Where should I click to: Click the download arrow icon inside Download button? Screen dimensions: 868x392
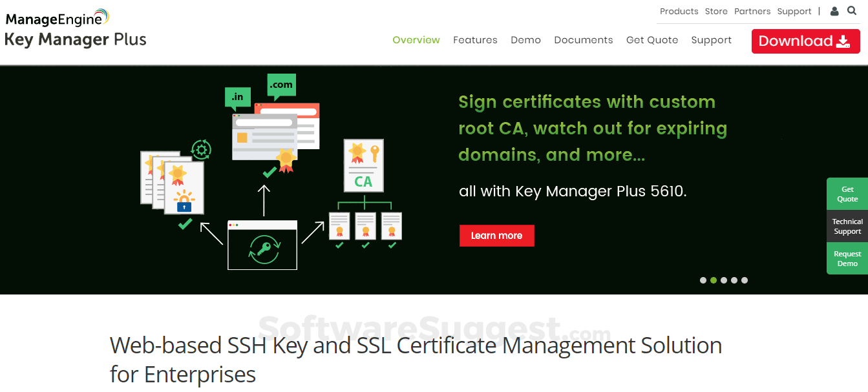coord(842,41)
